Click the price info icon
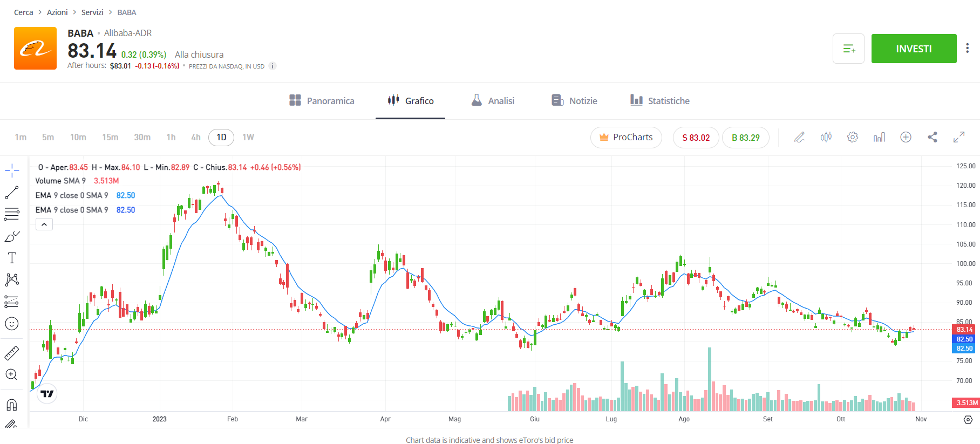The image size is (980, 444). point(273,66)
